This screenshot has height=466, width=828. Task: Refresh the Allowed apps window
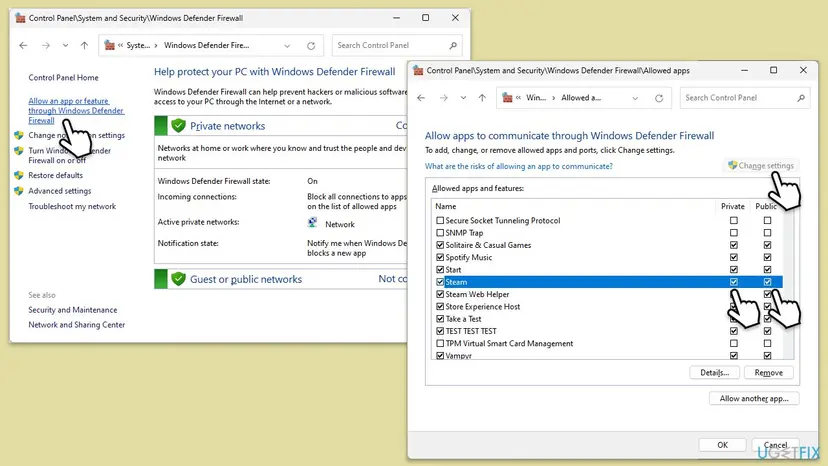click(x=659, y=98)
